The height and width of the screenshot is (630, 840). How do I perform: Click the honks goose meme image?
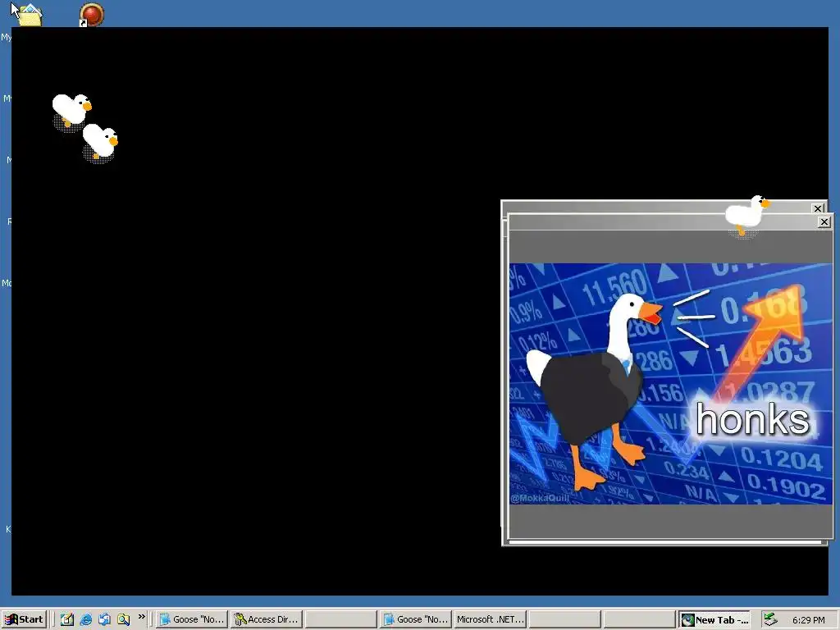click(x=671, y=384)
